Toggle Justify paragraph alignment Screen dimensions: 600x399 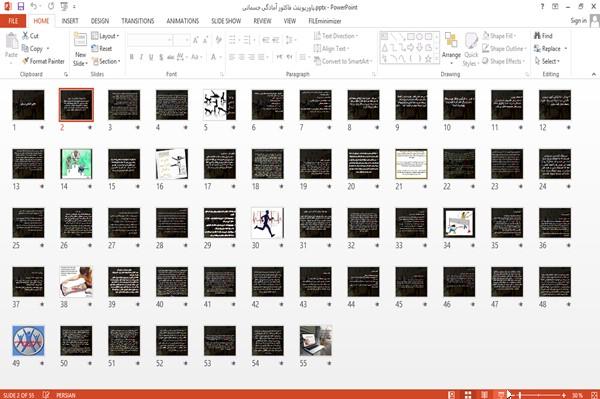[x=261, y=57]
